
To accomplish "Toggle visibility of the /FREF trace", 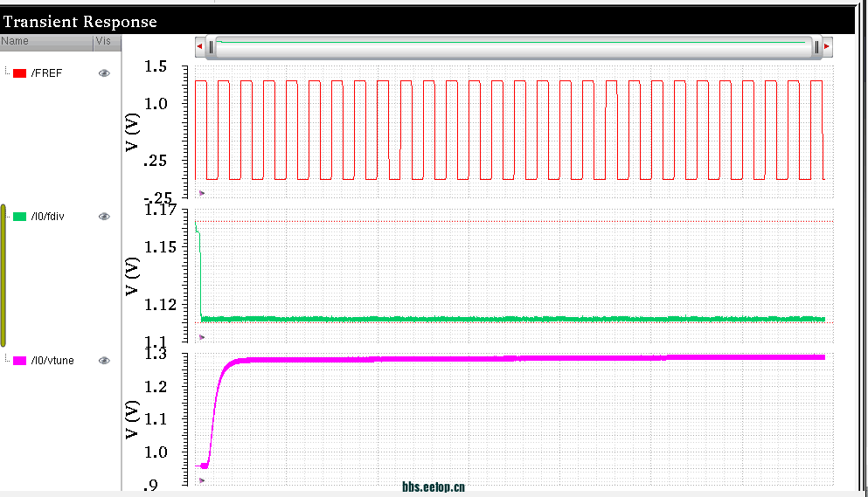I will [x=104, y=73].
